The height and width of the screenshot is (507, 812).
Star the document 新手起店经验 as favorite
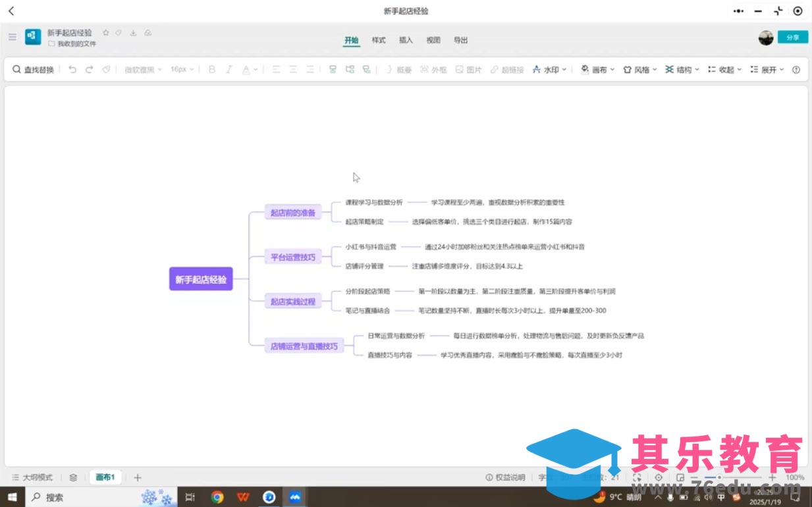click(106, 33)
